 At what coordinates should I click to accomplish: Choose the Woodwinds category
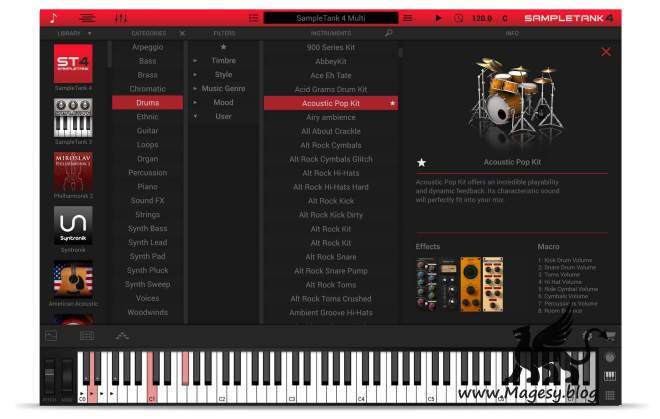click(x=147, y=312)
